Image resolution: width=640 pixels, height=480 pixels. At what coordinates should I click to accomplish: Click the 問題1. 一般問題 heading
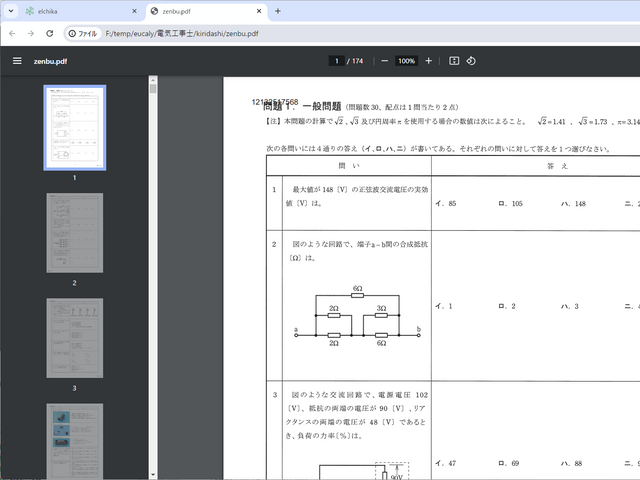click(302, 107)
